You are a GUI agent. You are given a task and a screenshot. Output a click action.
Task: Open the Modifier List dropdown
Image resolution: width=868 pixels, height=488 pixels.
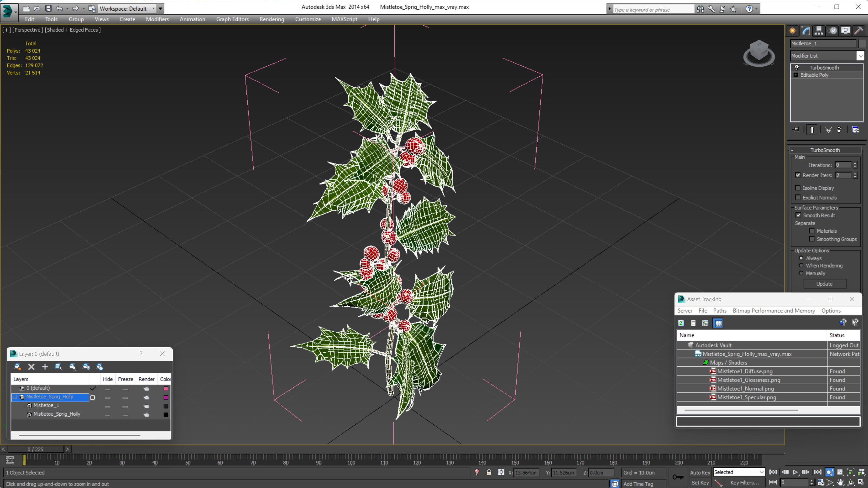860,56
